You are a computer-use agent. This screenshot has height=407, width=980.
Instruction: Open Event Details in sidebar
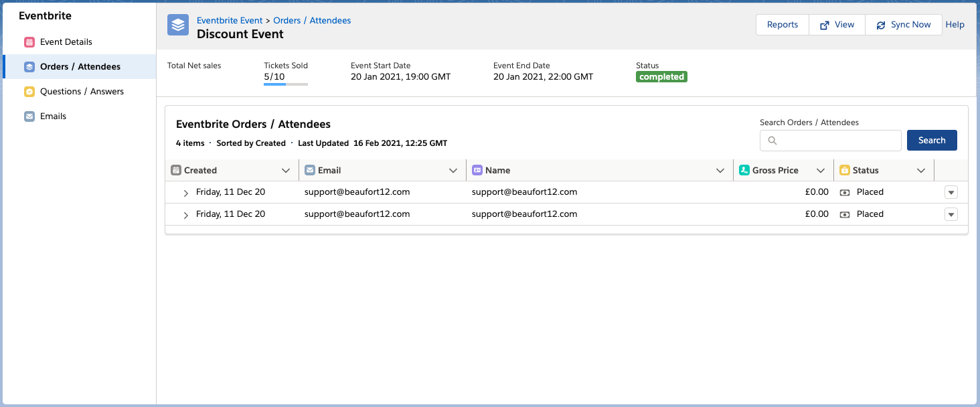pos(79,42)
